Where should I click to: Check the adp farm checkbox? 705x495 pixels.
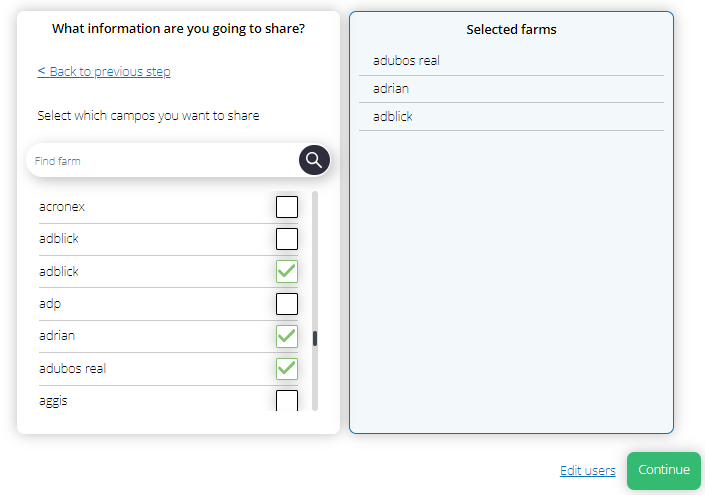pyautogui.click(x=287, y=304)
